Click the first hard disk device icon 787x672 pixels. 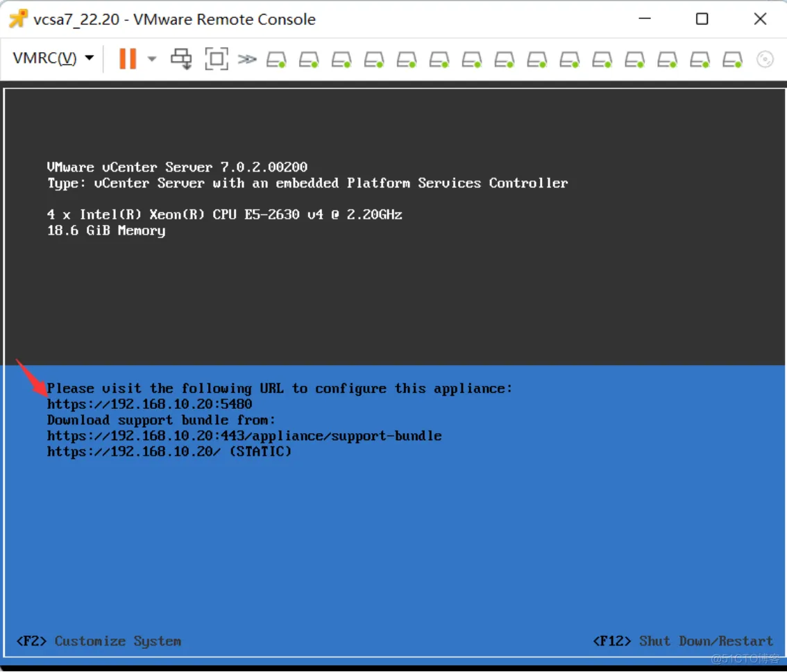[x=276, y=60]
